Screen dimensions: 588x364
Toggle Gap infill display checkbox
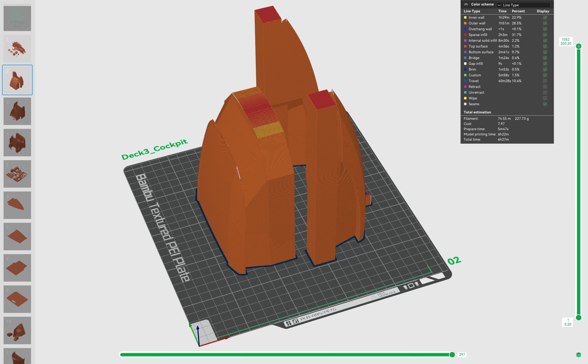tap(545, 64)
